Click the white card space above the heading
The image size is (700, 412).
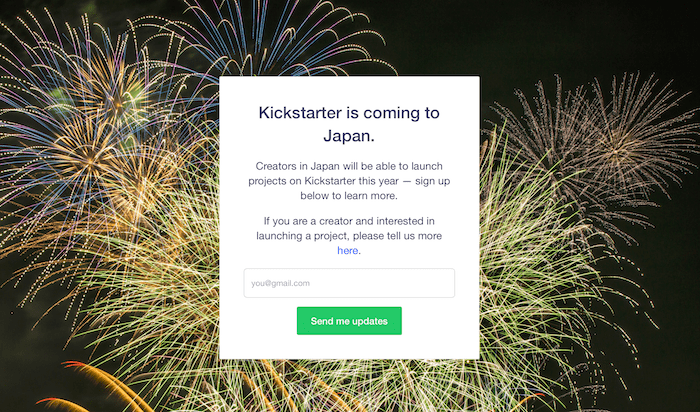click(349, 87)
